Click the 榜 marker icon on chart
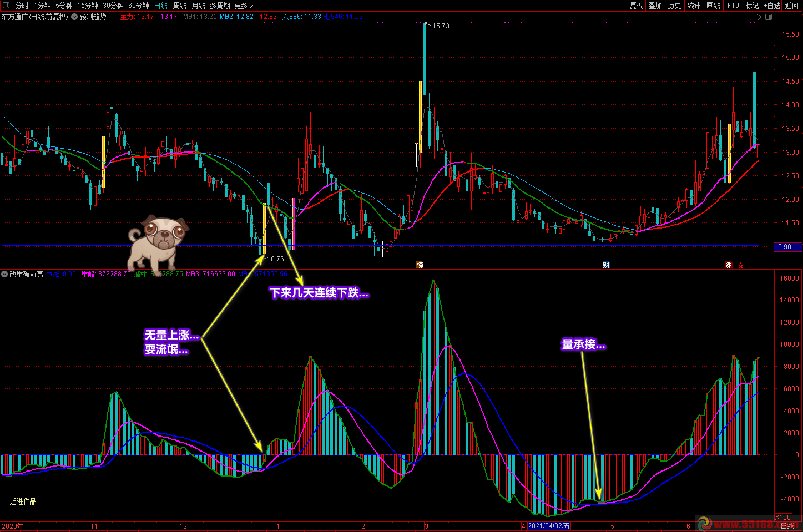 [420, 265]
